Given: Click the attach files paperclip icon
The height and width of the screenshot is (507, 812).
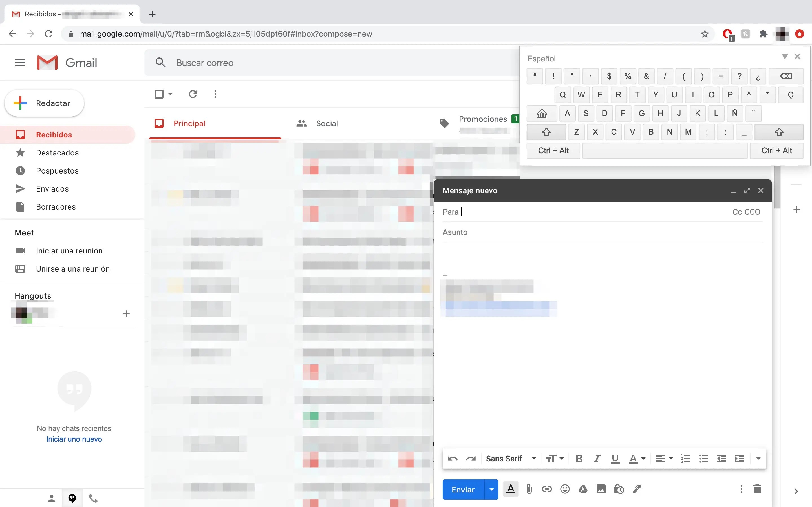Looking at the screenshot, I should [529, 489].
